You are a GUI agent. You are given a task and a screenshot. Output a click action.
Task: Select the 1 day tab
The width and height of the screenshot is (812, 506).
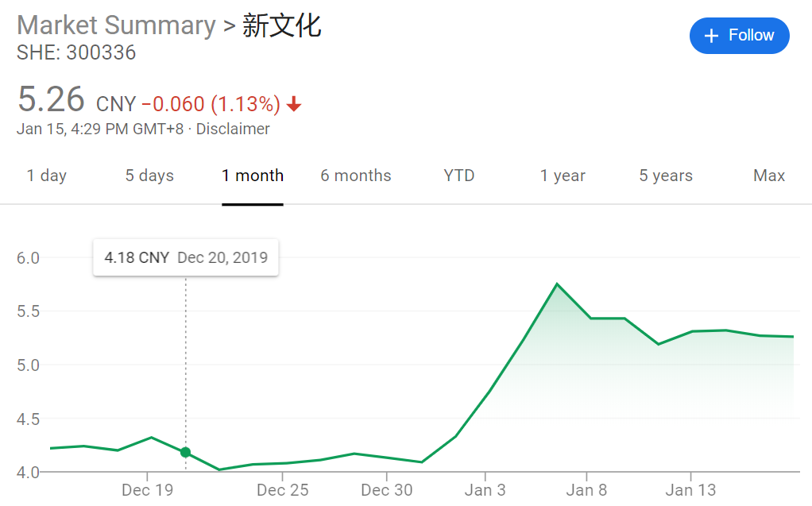[47, 176]
